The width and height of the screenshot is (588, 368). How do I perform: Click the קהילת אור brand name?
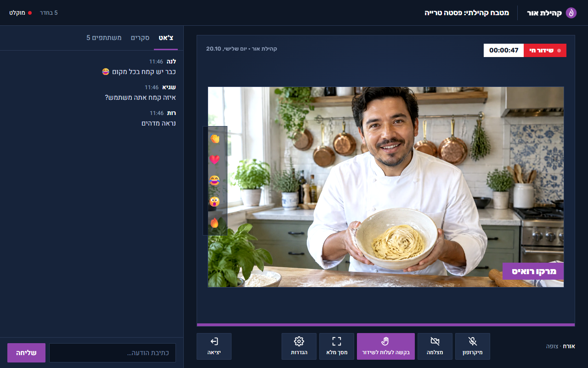tap(544, 13)
